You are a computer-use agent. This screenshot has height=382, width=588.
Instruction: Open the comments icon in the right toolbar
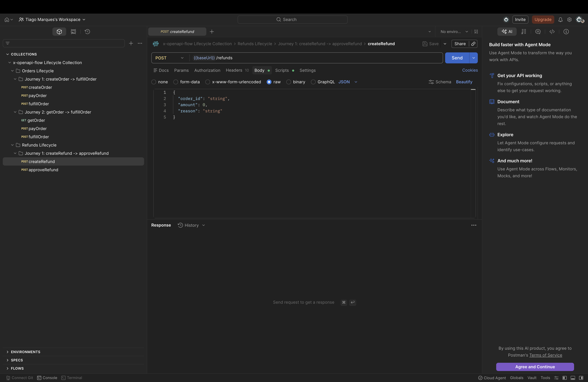click(538, 32)
